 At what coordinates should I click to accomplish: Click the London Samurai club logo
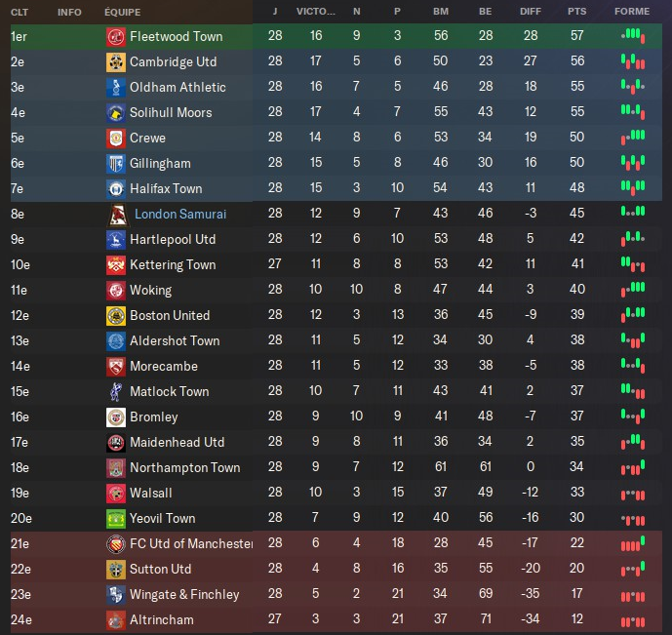[115, 214]
